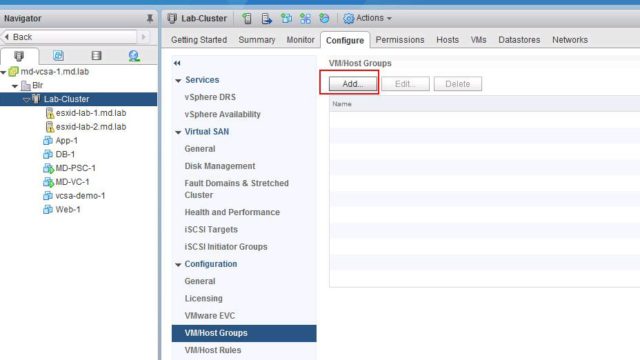The height and width of the screenshot is (360, 640).
Task: Select Lab-Cluster in the tree
Action: point(78,99)
